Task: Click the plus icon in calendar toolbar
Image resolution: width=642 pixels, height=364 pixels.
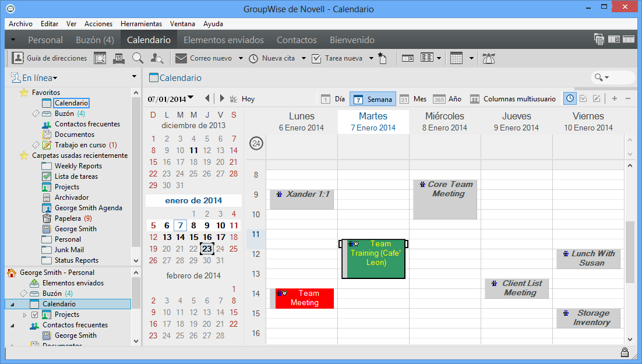Action: [x=615, y=98]
